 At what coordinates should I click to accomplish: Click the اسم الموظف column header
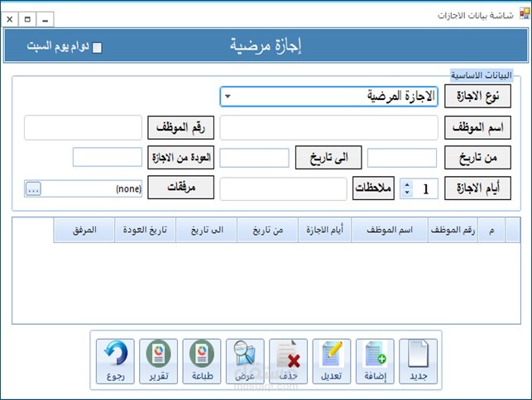coord(390,231)
